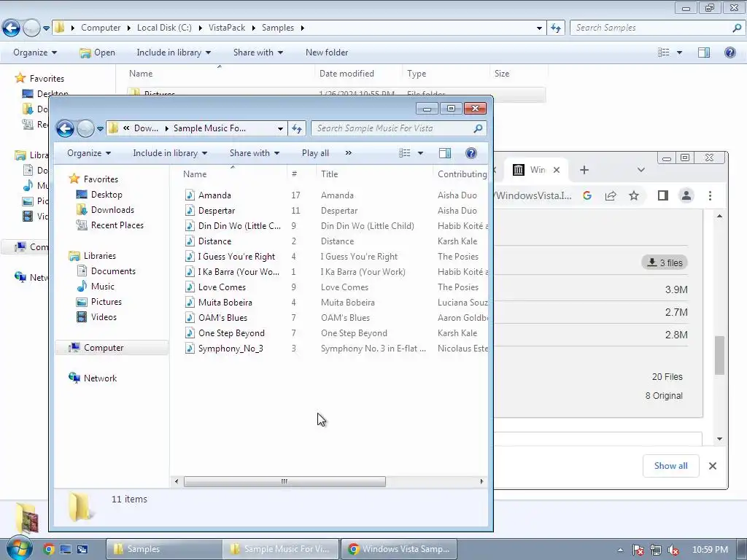
Task: Click the Windows Start orb
Action: (18, 548)
